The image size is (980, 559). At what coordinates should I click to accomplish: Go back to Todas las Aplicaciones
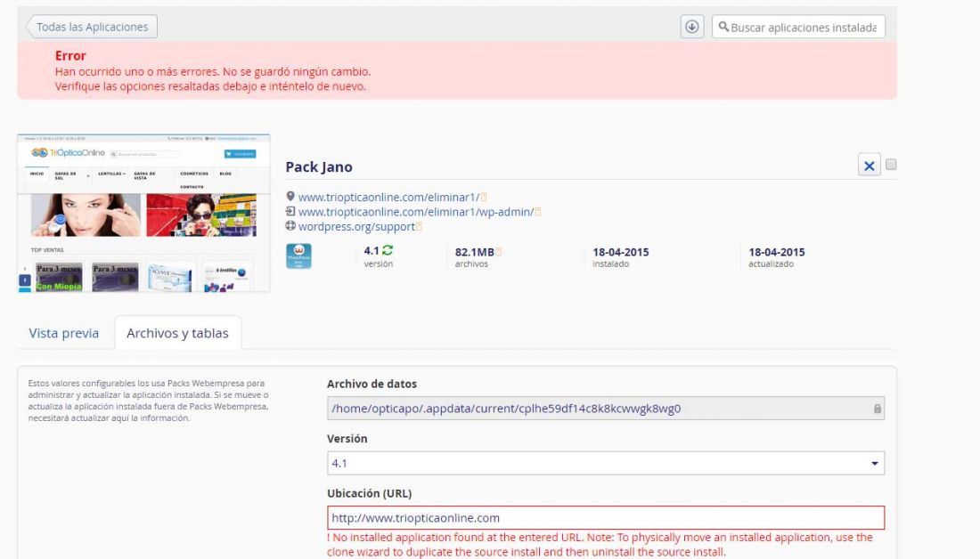click(92, 27)
